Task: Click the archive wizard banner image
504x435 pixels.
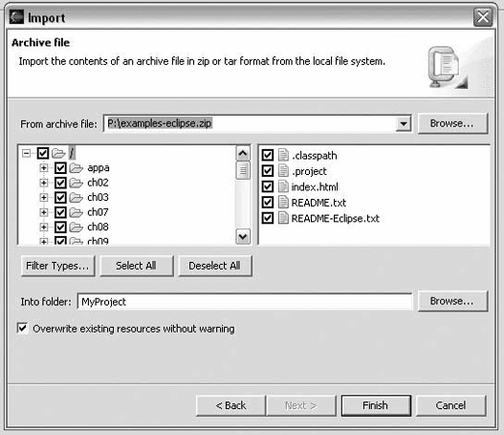Action: (x=448, y=68)
